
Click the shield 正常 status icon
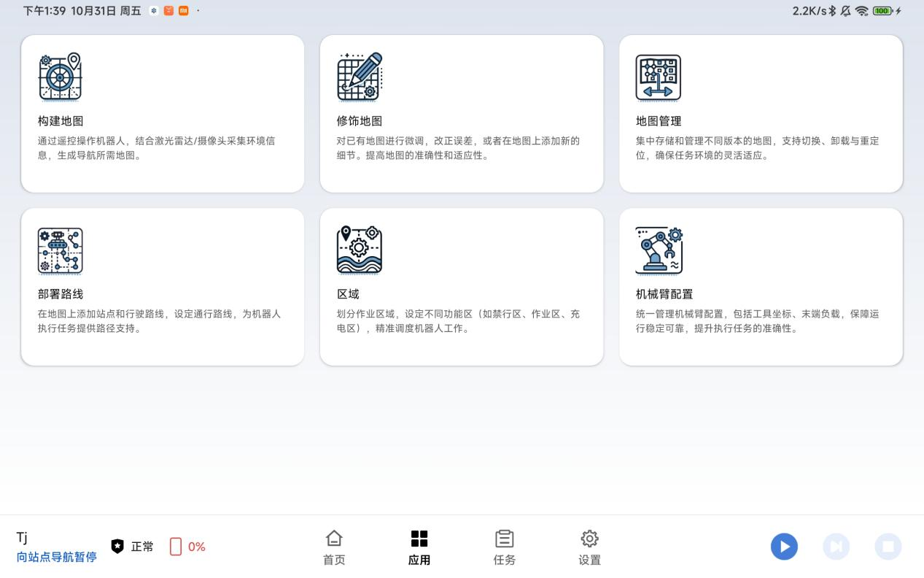point(117,547)
